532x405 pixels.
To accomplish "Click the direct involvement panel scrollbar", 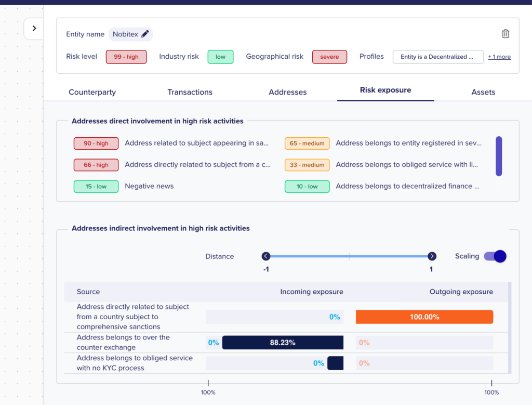I will [x=499, y=156].
